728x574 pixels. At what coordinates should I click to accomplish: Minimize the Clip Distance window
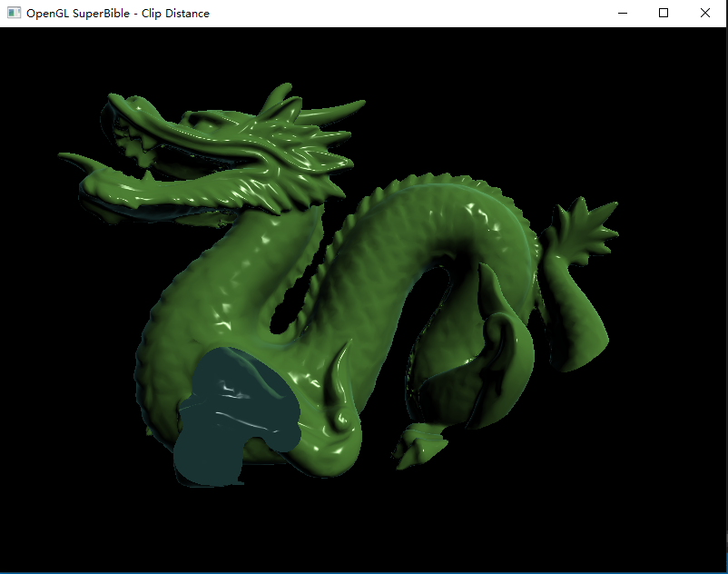(622, 13)
